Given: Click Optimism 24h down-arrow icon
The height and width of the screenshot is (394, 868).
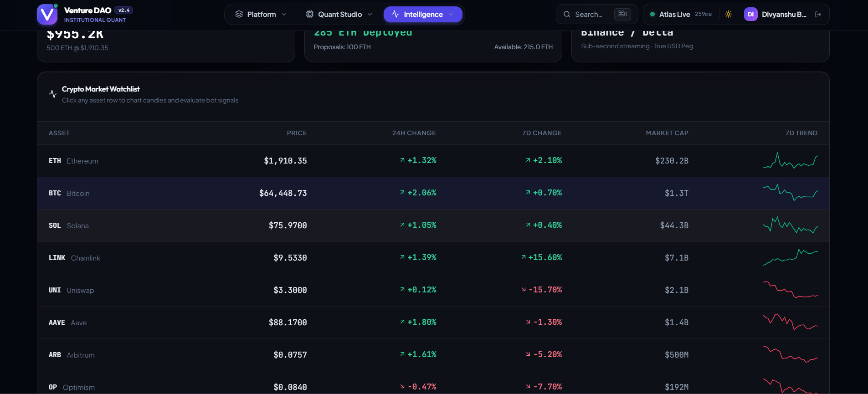Looking at the screenshot, I should [x=402, y=387].
